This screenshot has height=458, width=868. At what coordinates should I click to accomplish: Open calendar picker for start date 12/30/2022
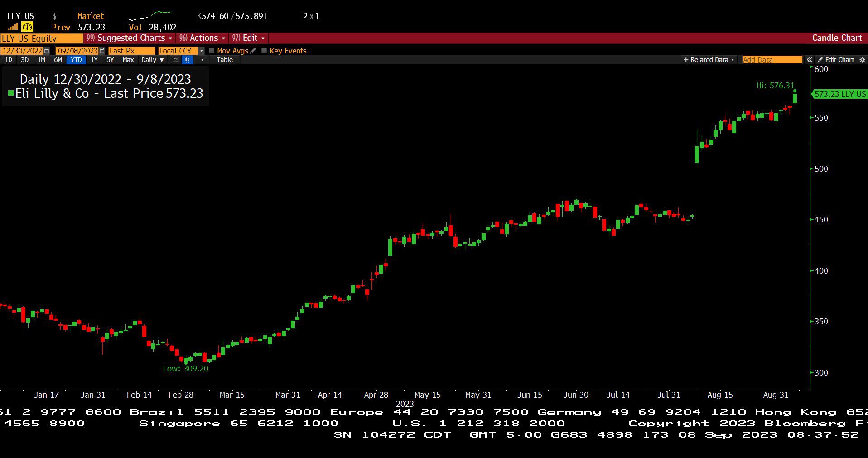(x=47, y=51)
